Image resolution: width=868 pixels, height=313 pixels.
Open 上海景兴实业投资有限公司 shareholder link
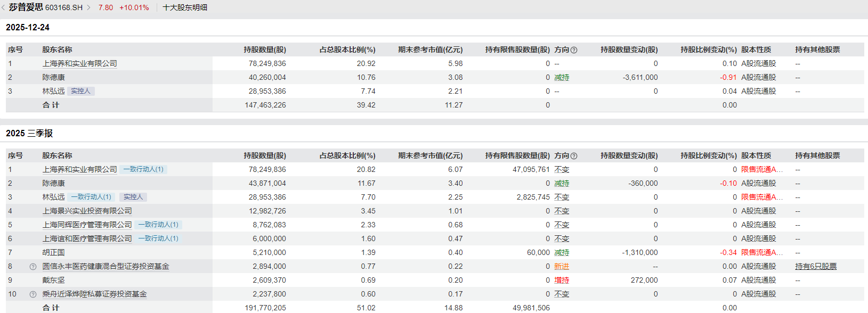87,211
